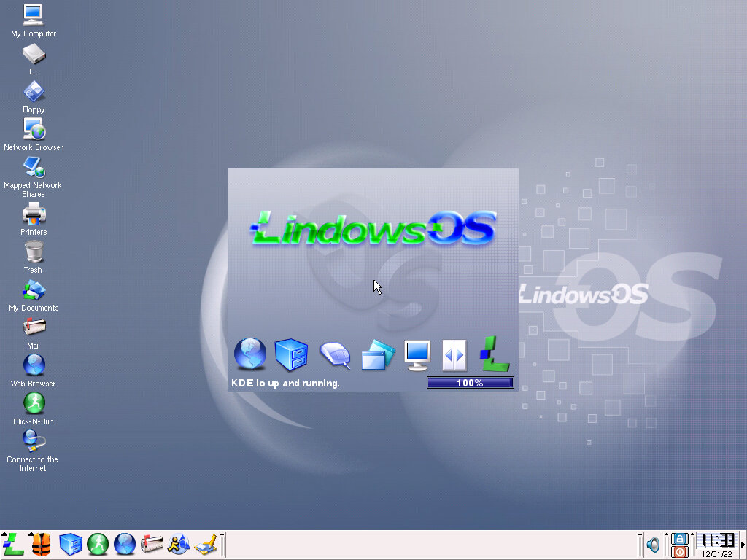Open the file cabinet icon in taskbar
This screenshot has width=747, height=560.
(70, 545)
